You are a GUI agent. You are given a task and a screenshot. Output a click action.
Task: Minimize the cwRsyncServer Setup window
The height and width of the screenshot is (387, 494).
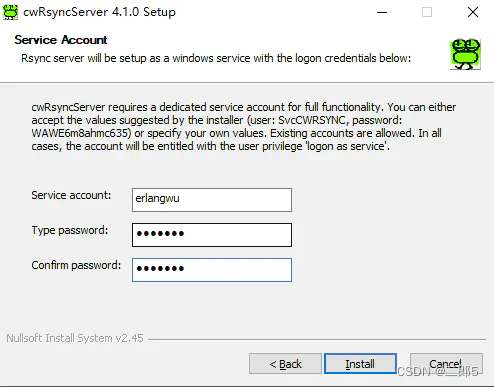point(382,12)
